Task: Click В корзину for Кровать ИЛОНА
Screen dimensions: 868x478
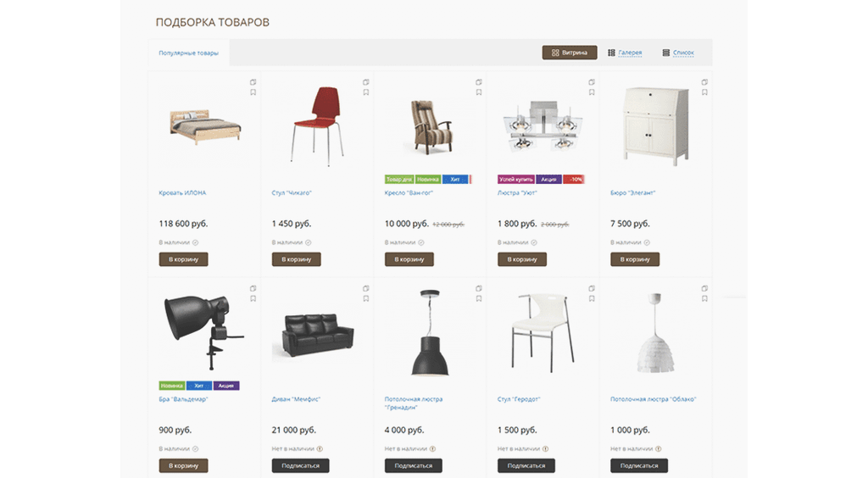Action: pyautogui.click(x=183, y=259)
